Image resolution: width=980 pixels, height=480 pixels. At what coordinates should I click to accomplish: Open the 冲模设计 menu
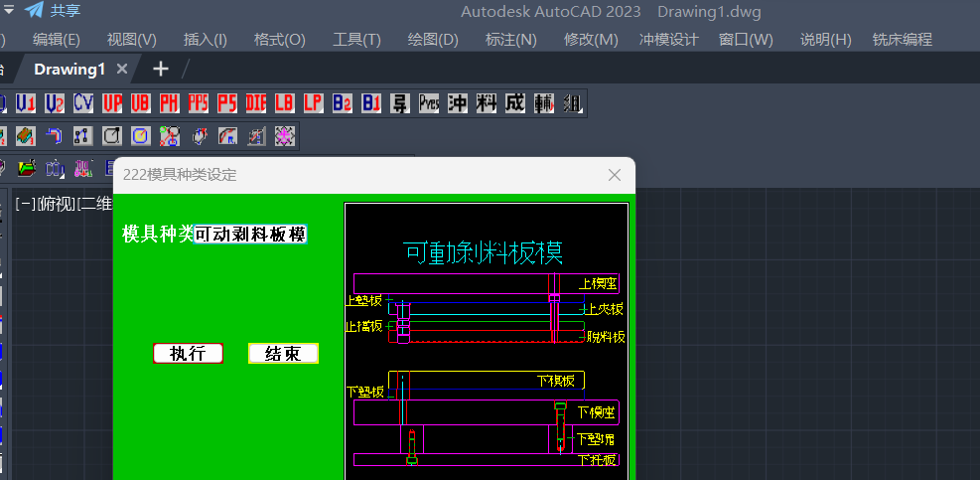tap(669, 40)
